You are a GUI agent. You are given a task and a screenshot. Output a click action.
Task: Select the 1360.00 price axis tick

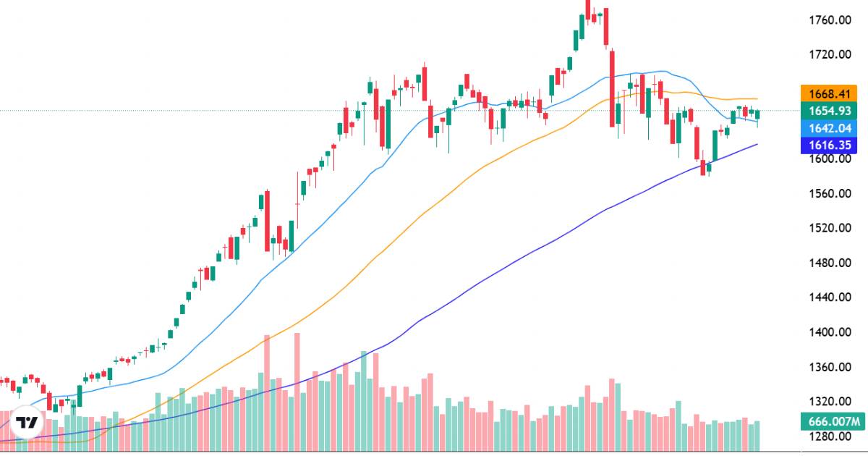coord(829,367)
